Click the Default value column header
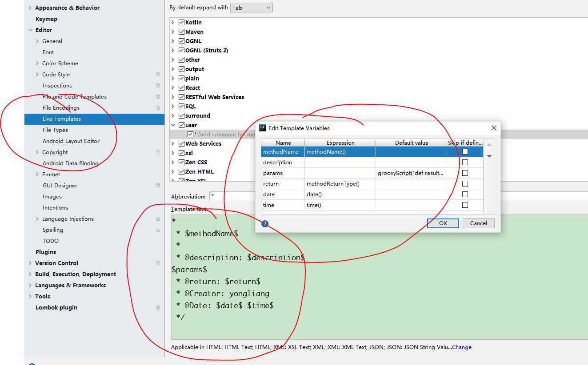The image size is (588, 365). tap(412, 143)
